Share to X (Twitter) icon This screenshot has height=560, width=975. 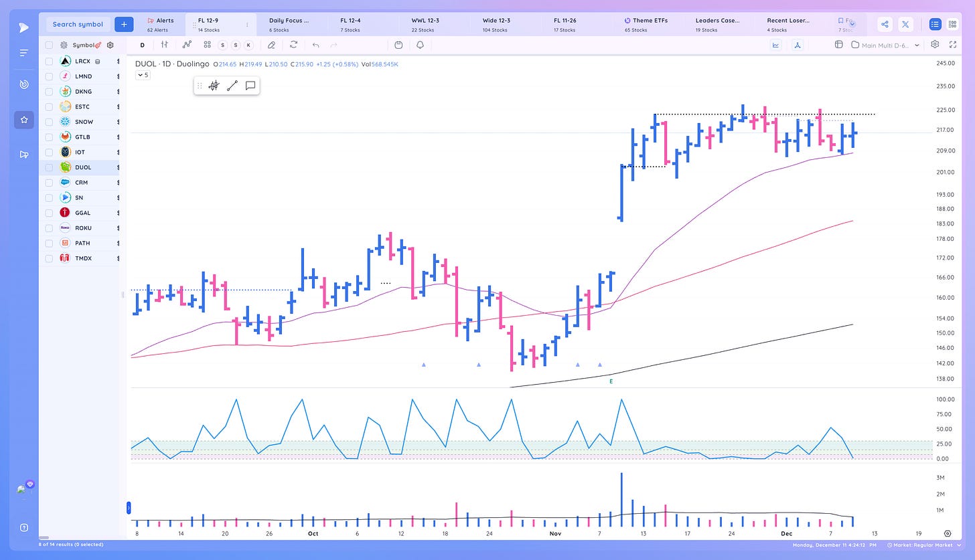905,24
